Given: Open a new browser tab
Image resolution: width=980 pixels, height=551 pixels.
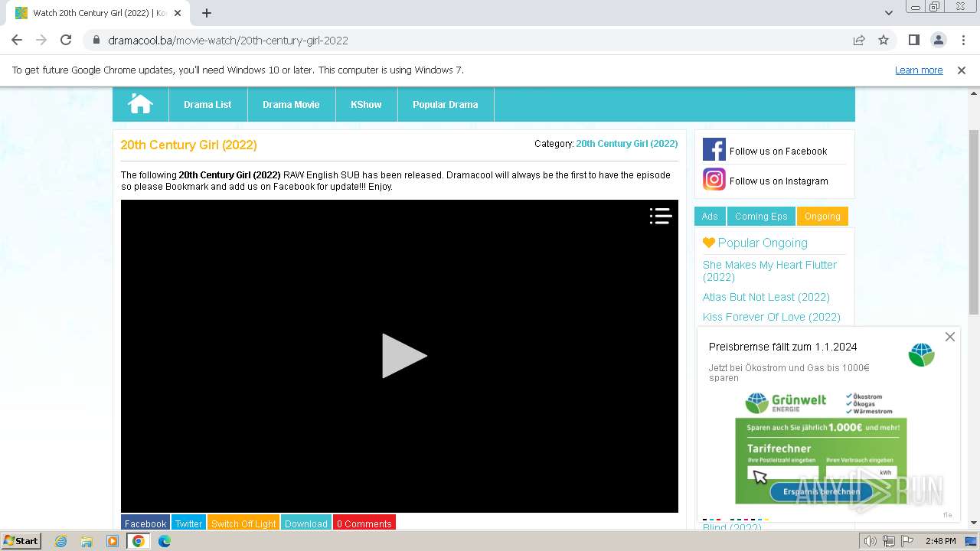Looking at the screenshot, I should pyautogui.click(x=207, y=13).
